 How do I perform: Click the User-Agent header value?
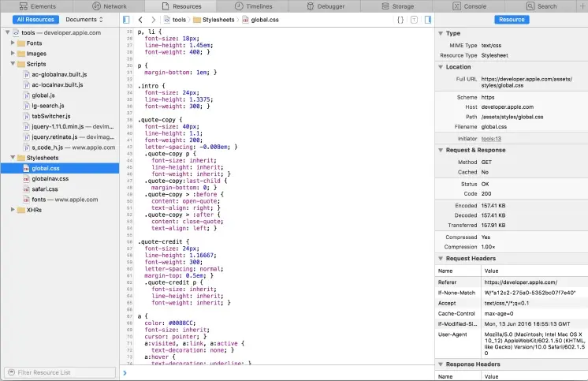(x=534, y=343)
